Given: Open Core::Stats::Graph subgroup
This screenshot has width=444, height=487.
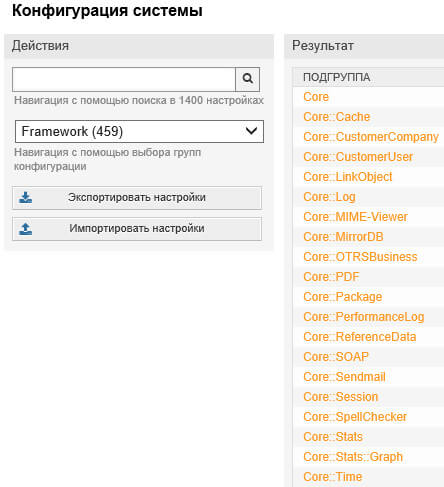Looking at the screenshot, I should pyautogui.click(x=353, y=457).
